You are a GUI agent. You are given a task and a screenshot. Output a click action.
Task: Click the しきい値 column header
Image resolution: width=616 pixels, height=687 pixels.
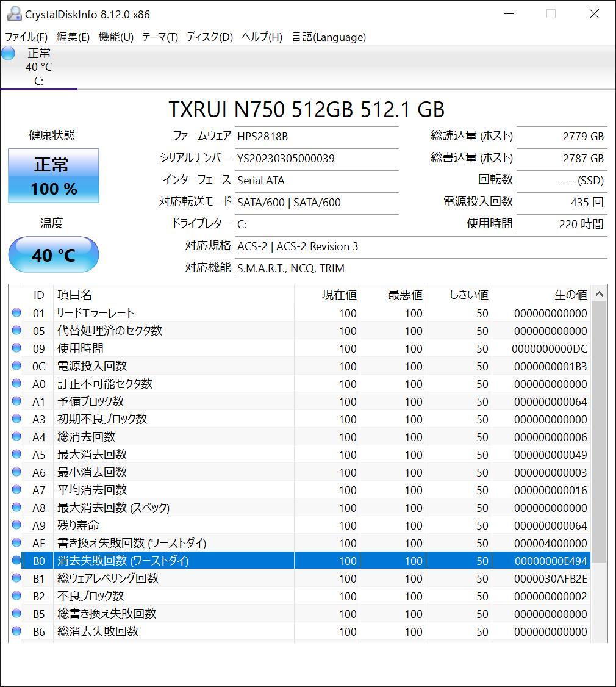tap(459, 295)
